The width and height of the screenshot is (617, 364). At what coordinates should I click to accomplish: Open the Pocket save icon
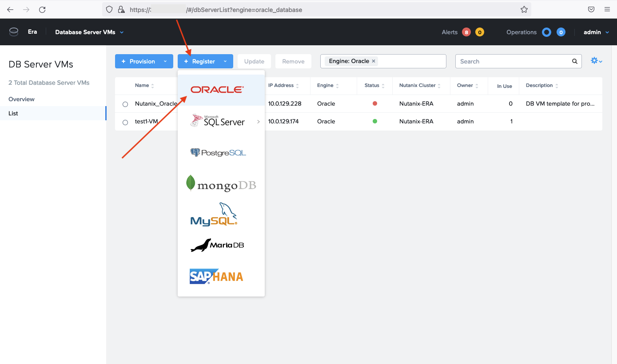pos(591,9)
